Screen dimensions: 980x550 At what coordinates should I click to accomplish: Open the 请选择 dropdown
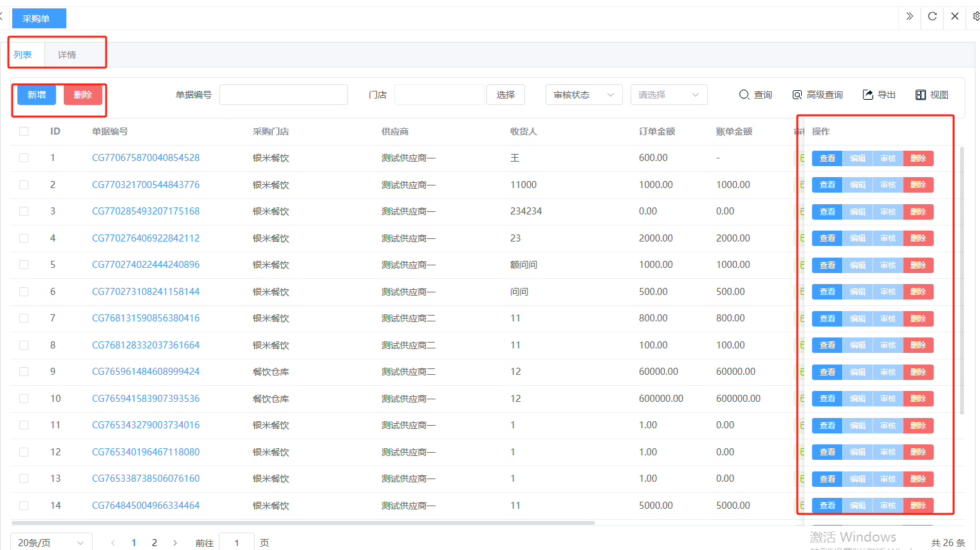click(x=669, y=95)
